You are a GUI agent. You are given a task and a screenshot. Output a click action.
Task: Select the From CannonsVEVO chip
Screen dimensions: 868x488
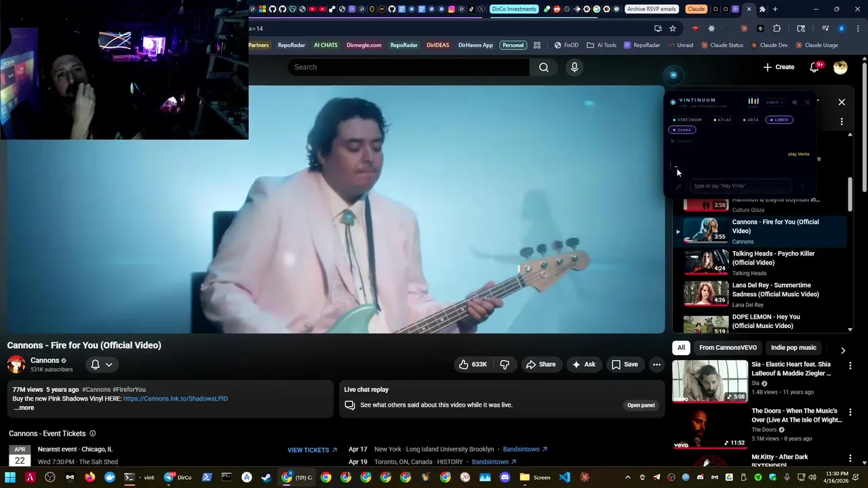(728, 348)
